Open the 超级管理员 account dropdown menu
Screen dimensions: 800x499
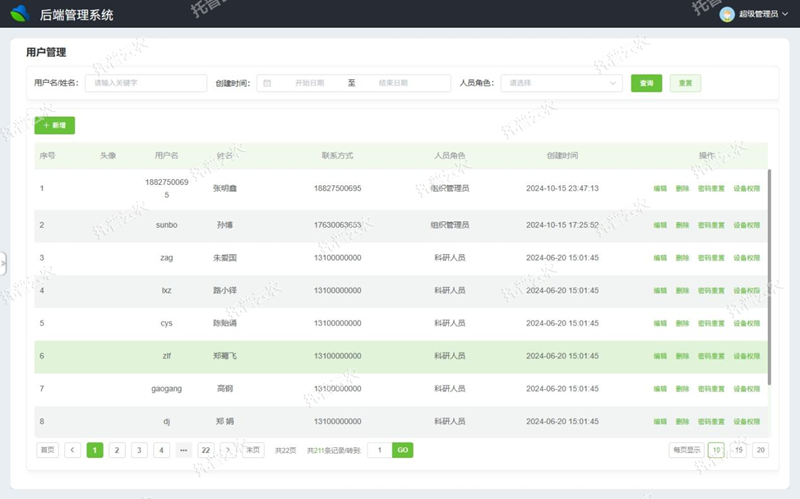tap(762, 14)
